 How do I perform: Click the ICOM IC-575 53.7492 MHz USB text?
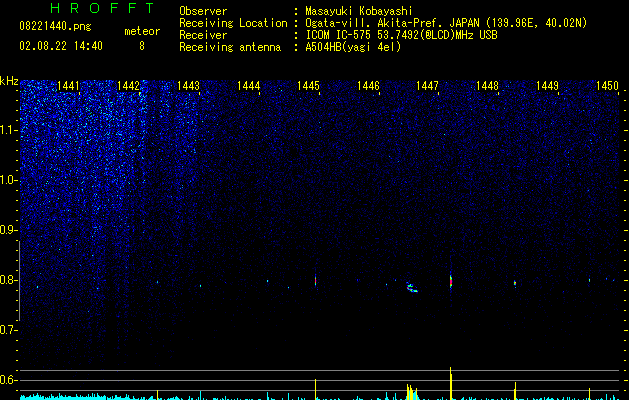[x=402, y=35]
